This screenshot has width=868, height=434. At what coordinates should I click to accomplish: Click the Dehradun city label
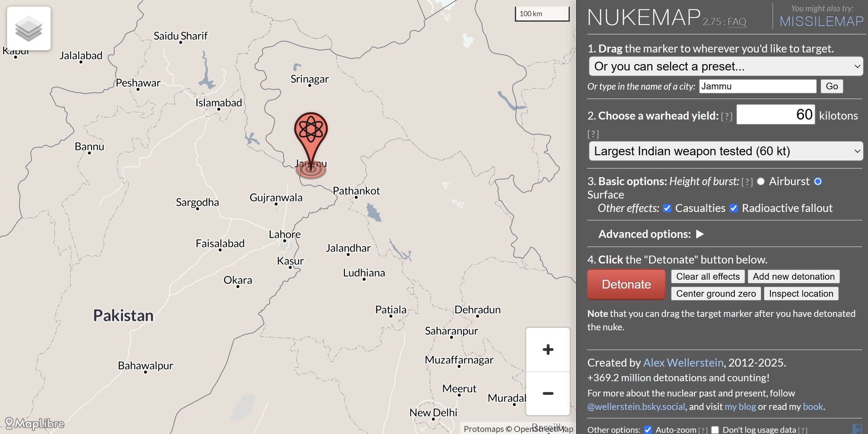477,310
